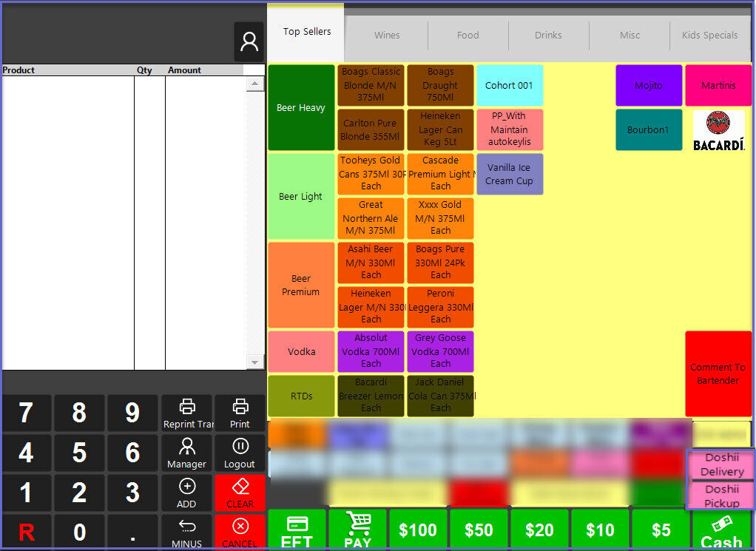This screenshot has height=551, width=756.
Task: Clear the entry with CLEAR
Action: [240, 493]
